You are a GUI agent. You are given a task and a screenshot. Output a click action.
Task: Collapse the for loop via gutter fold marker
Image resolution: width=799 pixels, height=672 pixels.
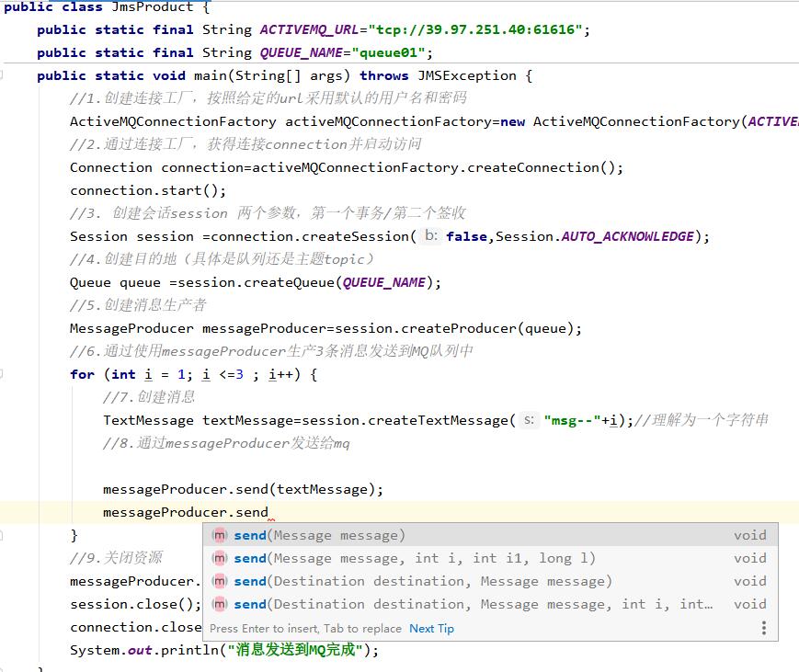[3, 374]
